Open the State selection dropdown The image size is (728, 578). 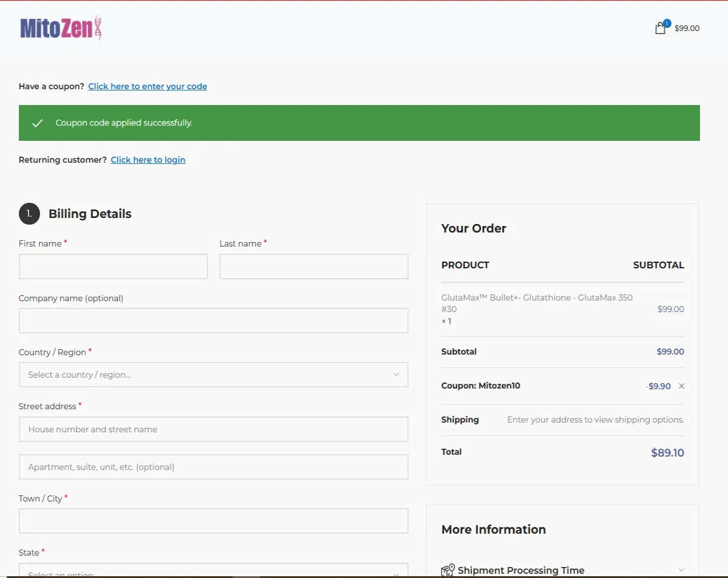coord(213,572)
